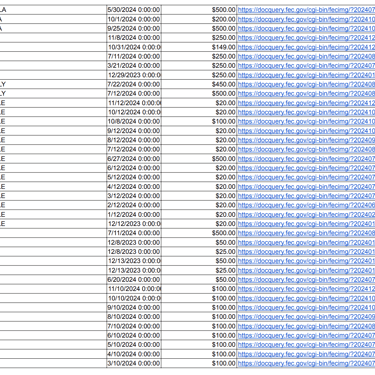
Task: Select the date cell 11/8/2024 0:00:00
Action: [134, 38]
